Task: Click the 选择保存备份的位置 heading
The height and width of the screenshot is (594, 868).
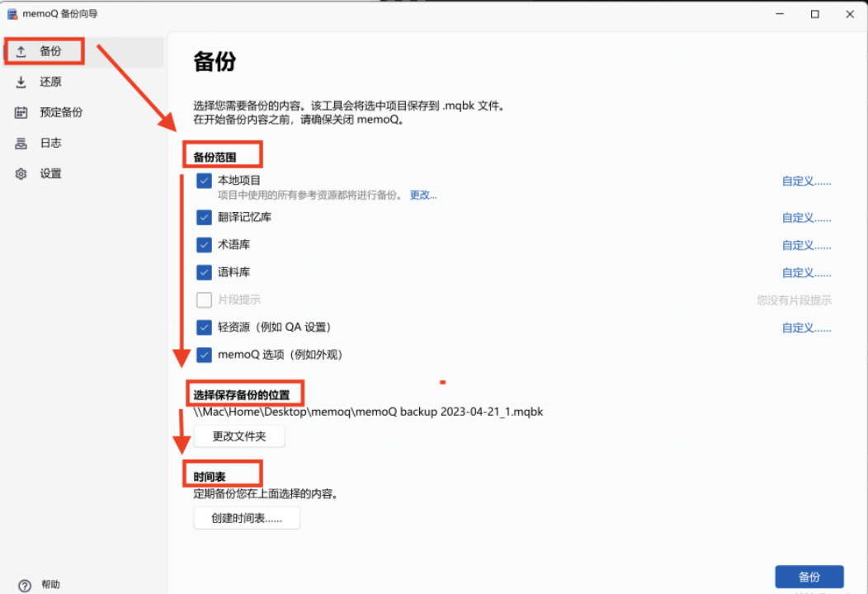Action: [x=242, y=394]
